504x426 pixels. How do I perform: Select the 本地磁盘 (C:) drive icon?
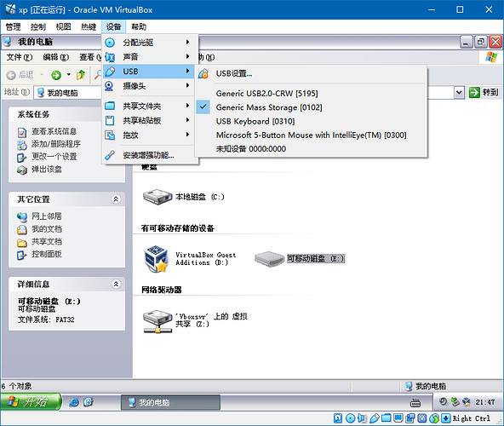(157, 197)
